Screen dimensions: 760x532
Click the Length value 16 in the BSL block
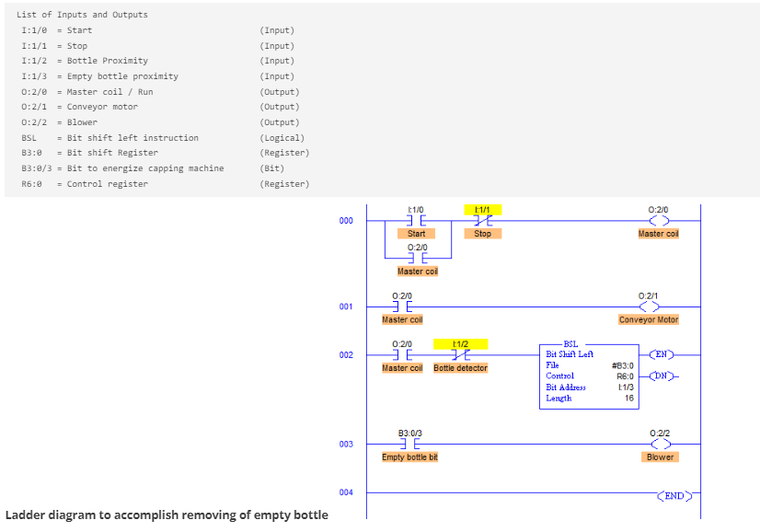(628, 398)
